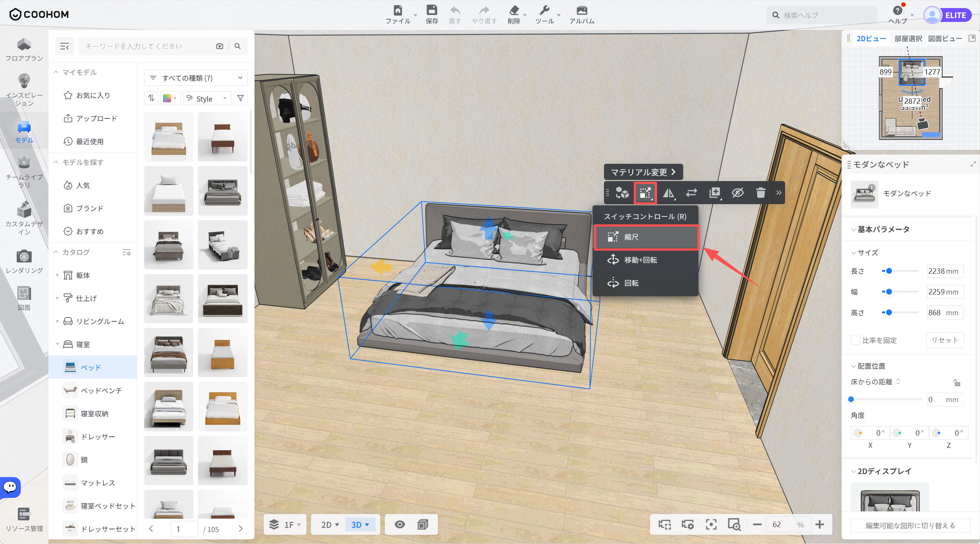Open 図面 in left sidebar
This screenshot has width=980, height=544.
click(x=24, y=298)
